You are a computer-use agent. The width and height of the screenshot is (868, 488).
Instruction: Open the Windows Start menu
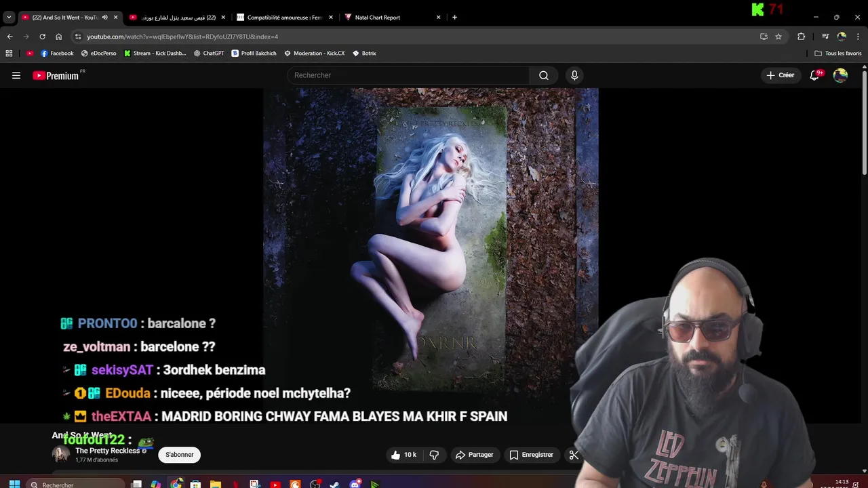click(x=14, y=484)
